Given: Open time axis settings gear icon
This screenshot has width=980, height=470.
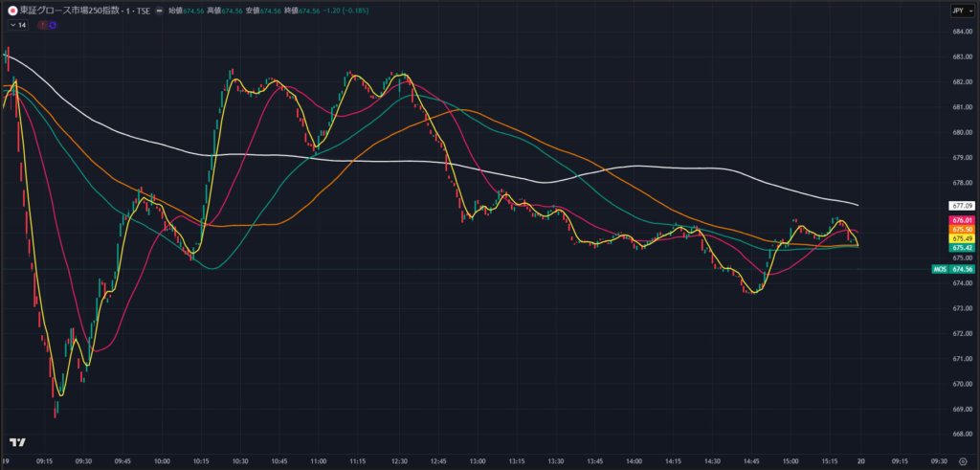Looking at the screenshot, I should coord(961,460).
